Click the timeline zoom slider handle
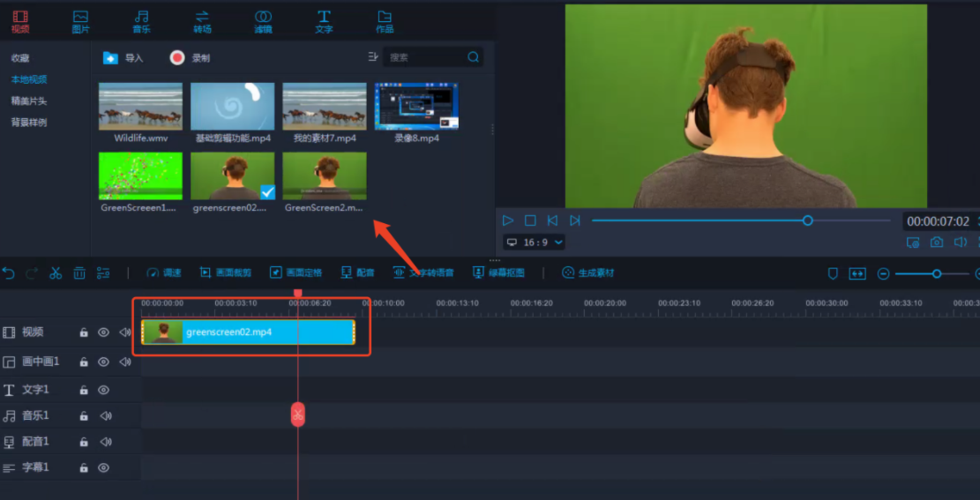The image size is (980, 500). click(x=937, y=274)
